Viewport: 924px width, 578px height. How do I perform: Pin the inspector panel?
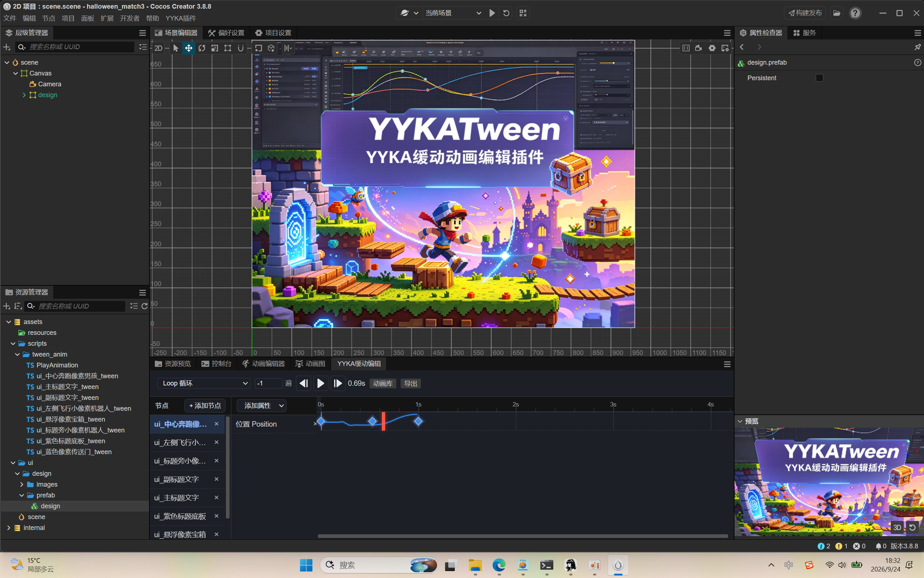917,47
